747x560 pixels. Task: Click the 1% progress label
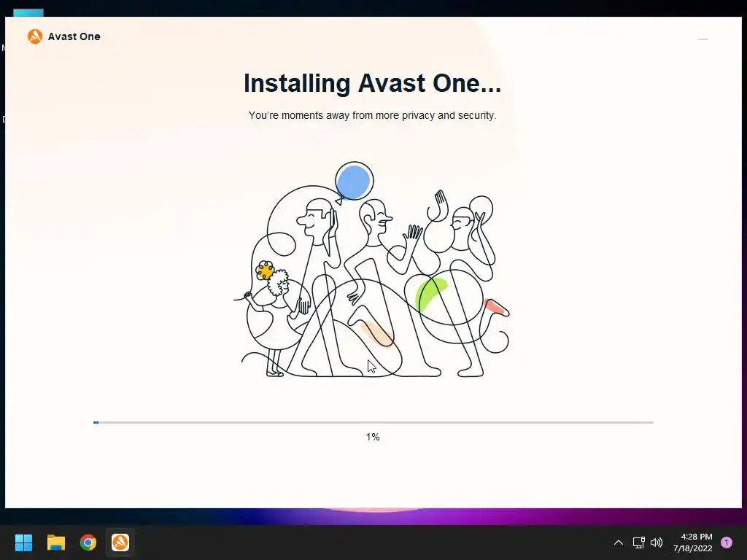coord(373,437)
